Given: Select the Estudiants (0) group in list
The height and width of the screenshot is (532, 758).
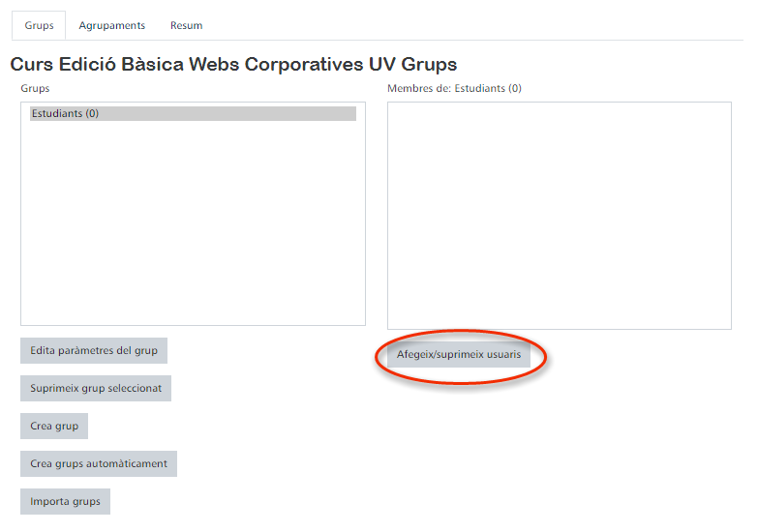Looking at the screenshot, I should [x=65, y=114].
